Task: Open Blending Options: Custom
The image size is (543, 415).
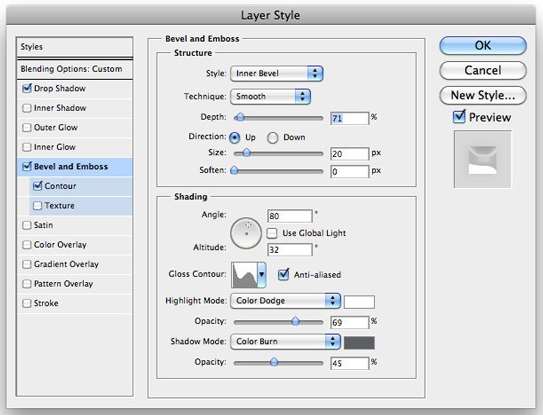Action: pyautogui.click(x=74, y=69)
